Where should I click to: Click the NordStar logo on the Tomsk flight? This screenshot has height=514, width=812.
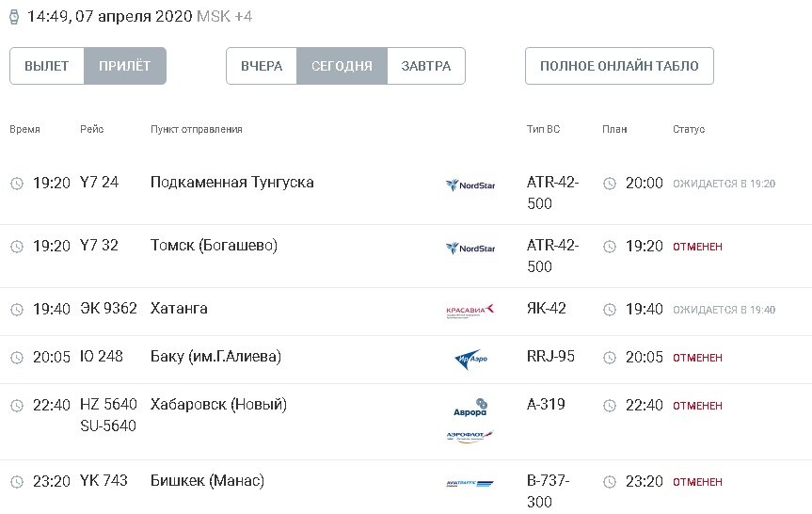pos(470,248)
